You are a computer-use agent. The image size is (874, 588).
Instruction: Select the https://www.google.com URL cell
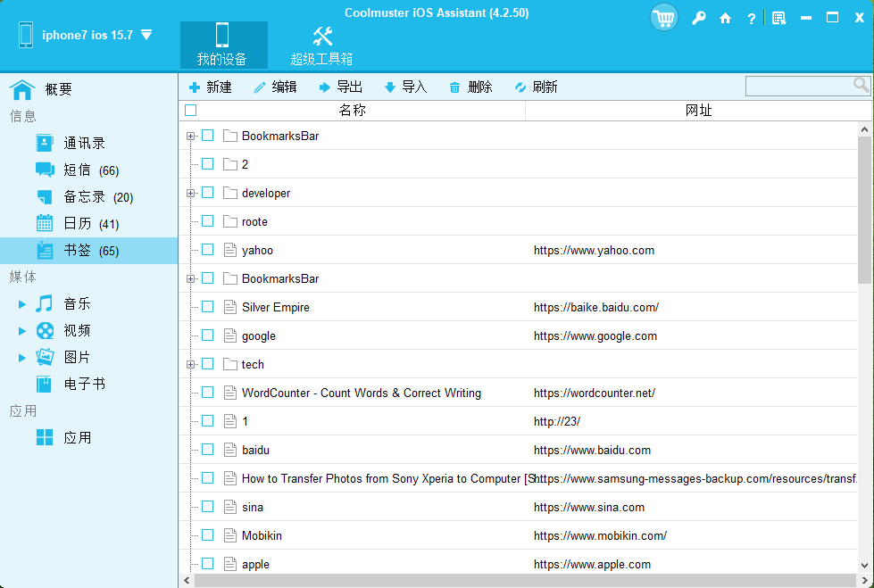tap(595, 336)
